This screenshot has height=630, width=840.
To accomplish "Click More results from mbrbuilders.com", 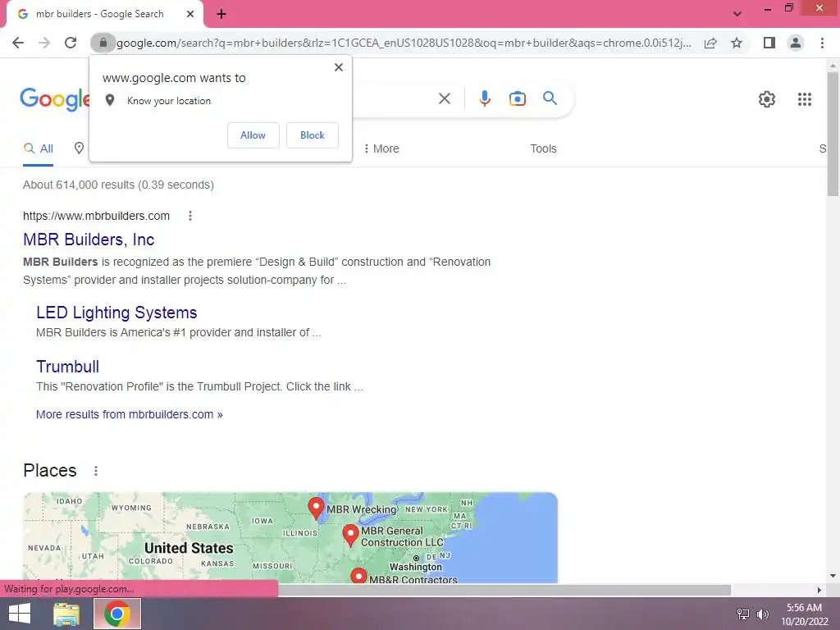I will click(129, 414).
